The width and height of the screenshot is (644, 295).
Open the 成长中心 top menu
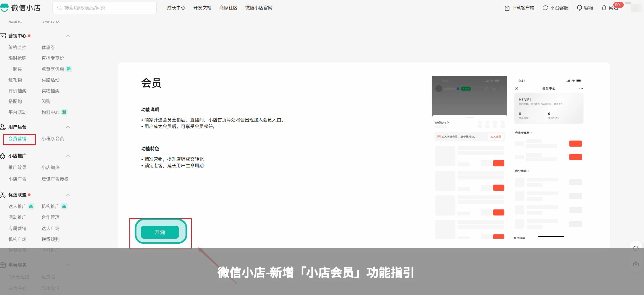point(176,8)
